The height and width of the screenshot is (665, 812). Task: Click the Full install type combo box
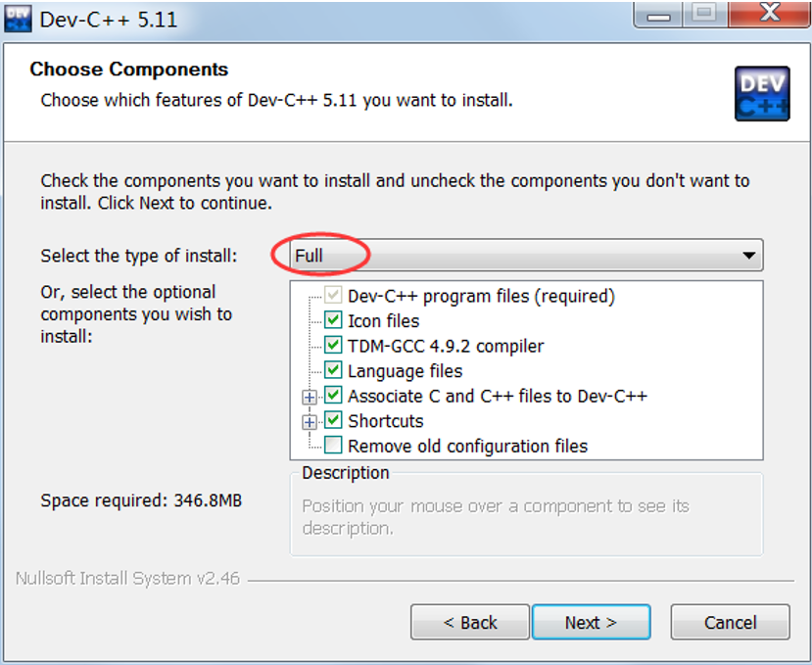[x=519, y=256]
